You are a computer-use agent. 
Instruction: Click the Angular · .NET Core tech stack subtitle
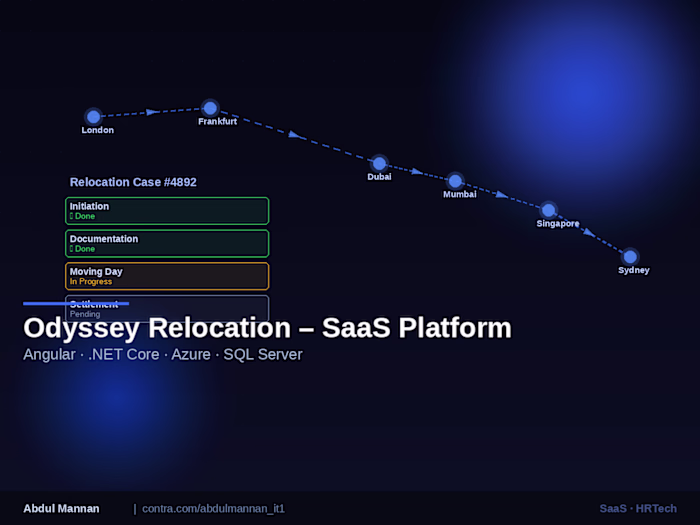tap(162, 354)
